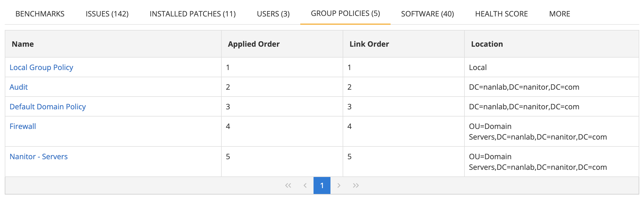Switch to the Users (3) tab
644x199 pixels.
pyautogui.click(x=273, y=14)
